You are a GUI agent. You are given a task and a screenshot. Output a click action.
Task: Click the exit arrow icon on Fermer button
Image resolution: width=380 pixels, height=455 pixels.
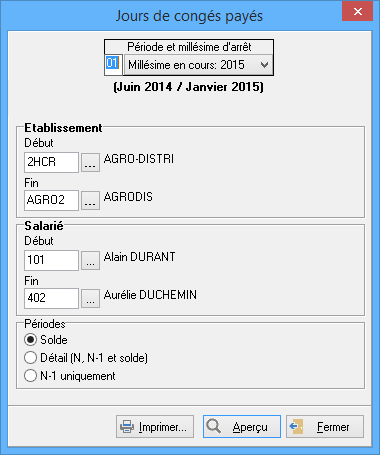pyautogui.click(x=296, y=426)
